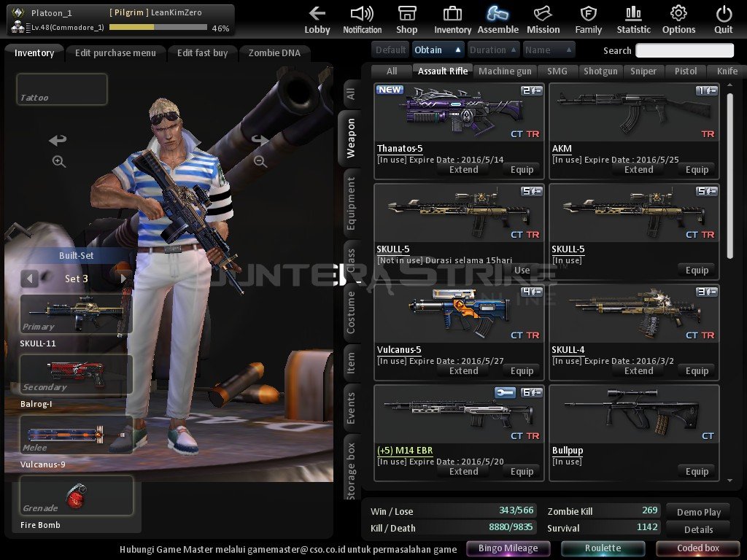
Task: Click the Bullpup weapon image
Action: [634, 414]
